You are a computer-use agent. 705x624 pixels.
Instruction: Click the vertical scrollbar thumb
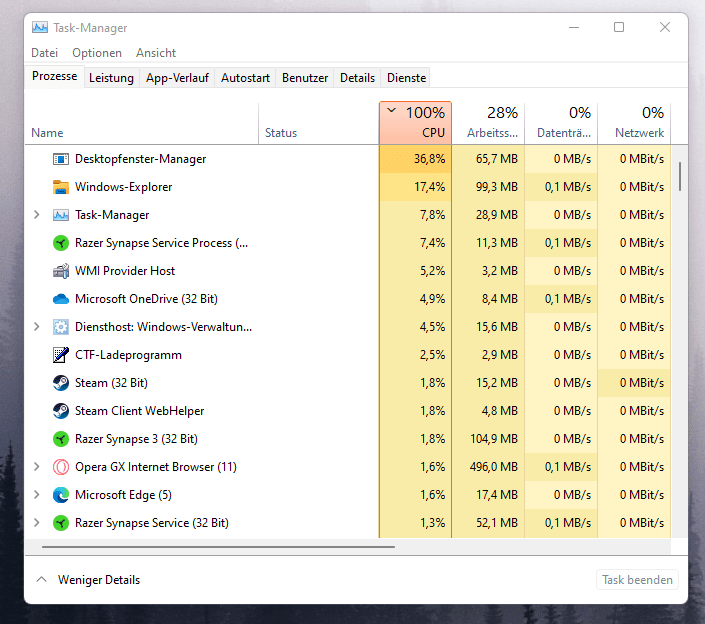point(680,177)
